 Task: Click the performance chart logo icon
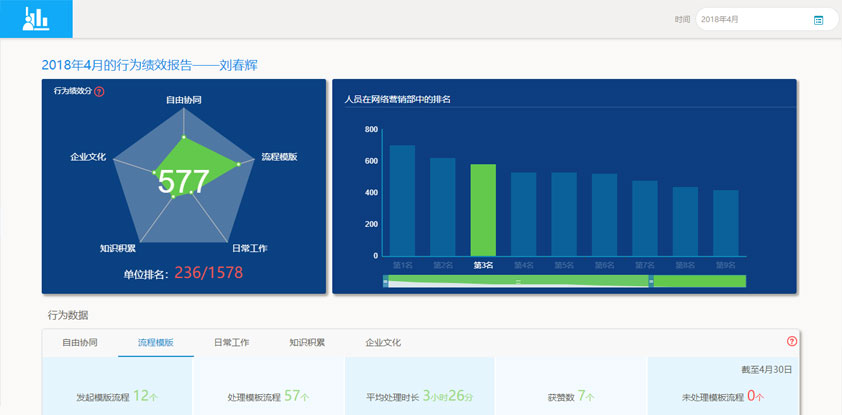tap(36, 19)
